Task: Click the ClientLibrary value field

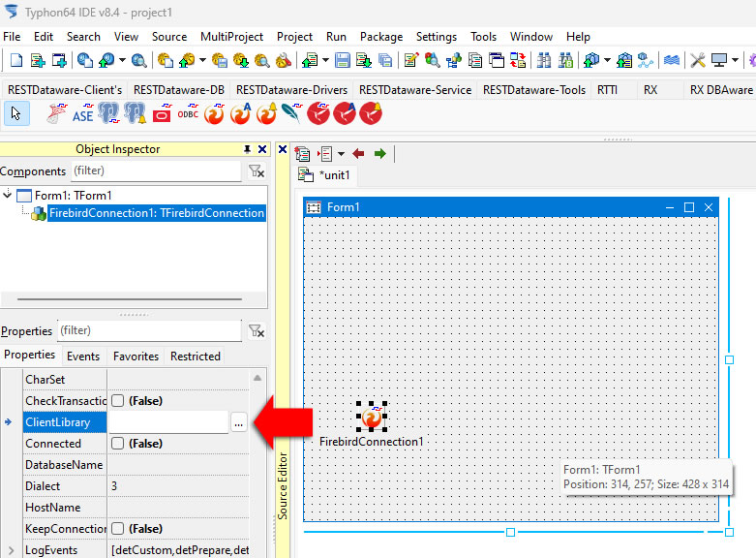Action: (x=168, y=422)
